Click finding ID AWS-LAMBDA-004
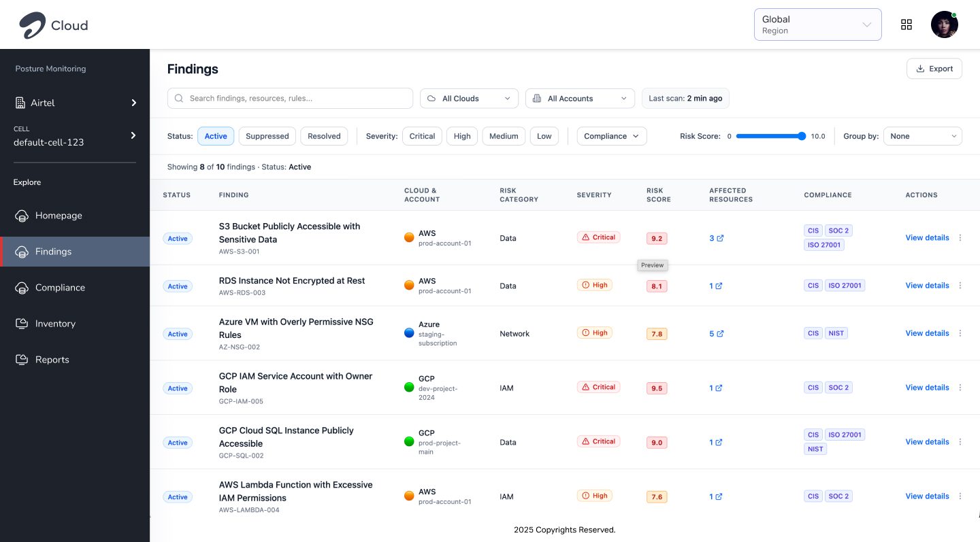 (x=249, y=510)
